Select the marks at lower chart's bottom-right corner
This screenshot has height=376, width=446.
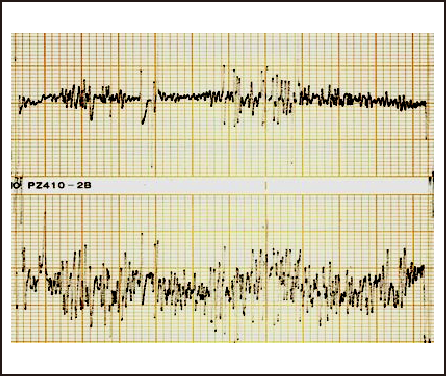tap(427, 339)
